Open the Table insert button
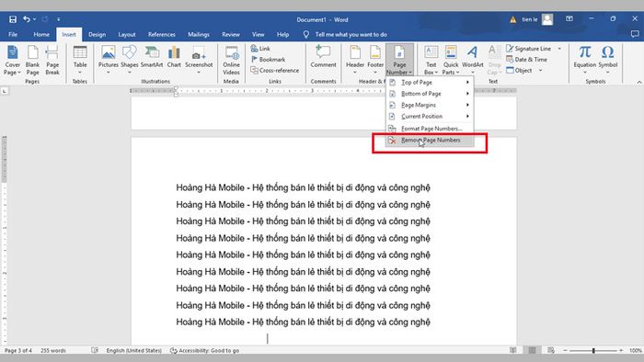 tap(80, 60)
